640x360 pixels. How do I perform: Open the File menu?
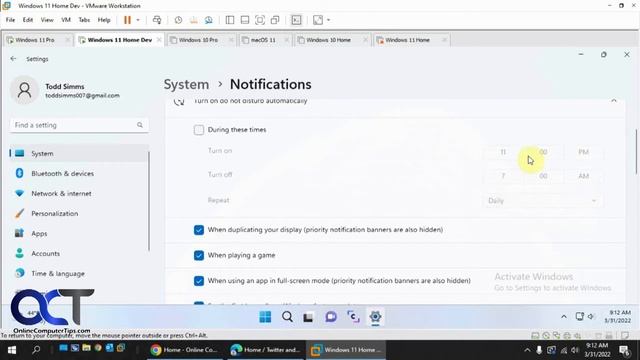tap(10, 20)
